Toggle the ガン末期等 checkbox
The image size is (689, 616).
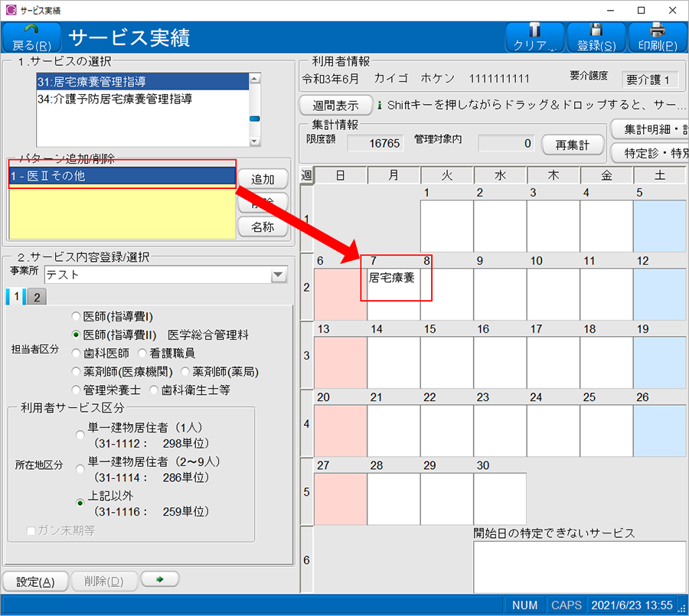click(31, 530)
